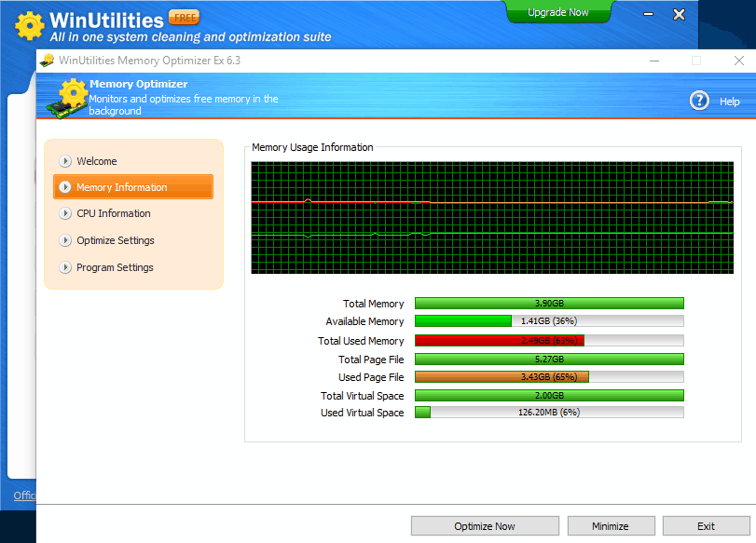Click the FREE badge next to WinUtilities

point(185,18)
